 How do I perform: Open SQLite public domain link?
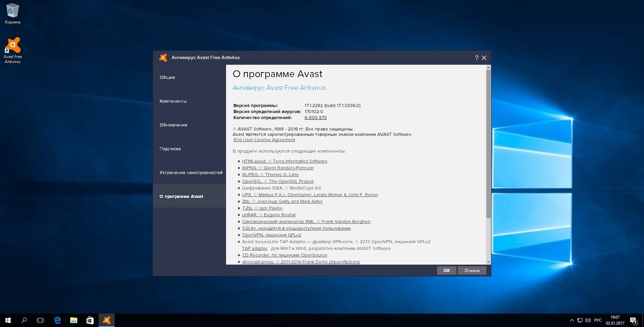click(296, 228)
